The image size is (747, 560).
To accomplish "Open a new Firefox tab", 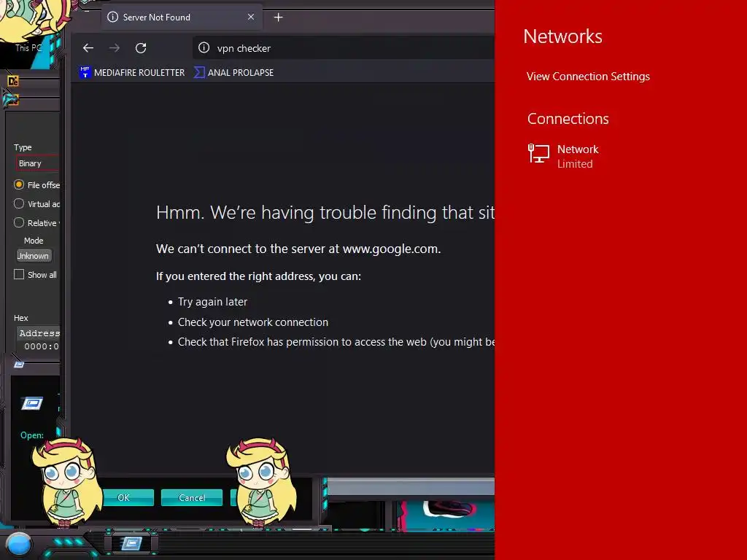I will point(278,17).
